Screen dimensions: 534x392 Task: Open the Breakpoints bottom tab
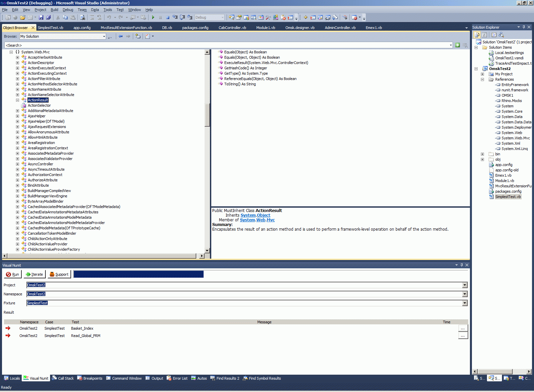[x=90, y=378]
